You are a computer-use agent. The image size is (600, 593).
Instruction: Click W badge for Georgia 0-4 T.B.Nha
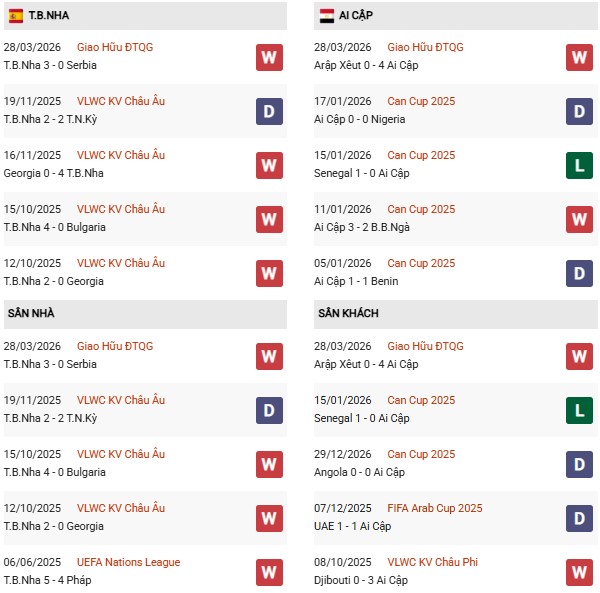pyautogui.click(x=269, y=164)
